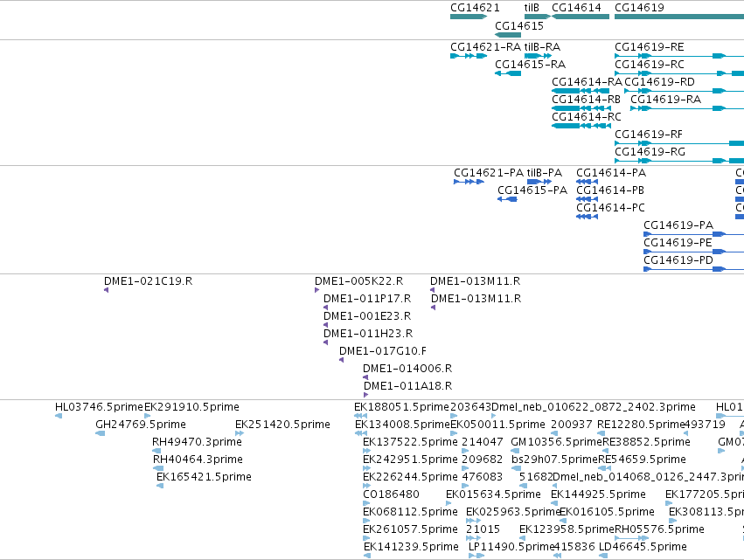The image size is (744, 560).
Task: Select the CG14615 gene feature
Action: click(508, 35)
